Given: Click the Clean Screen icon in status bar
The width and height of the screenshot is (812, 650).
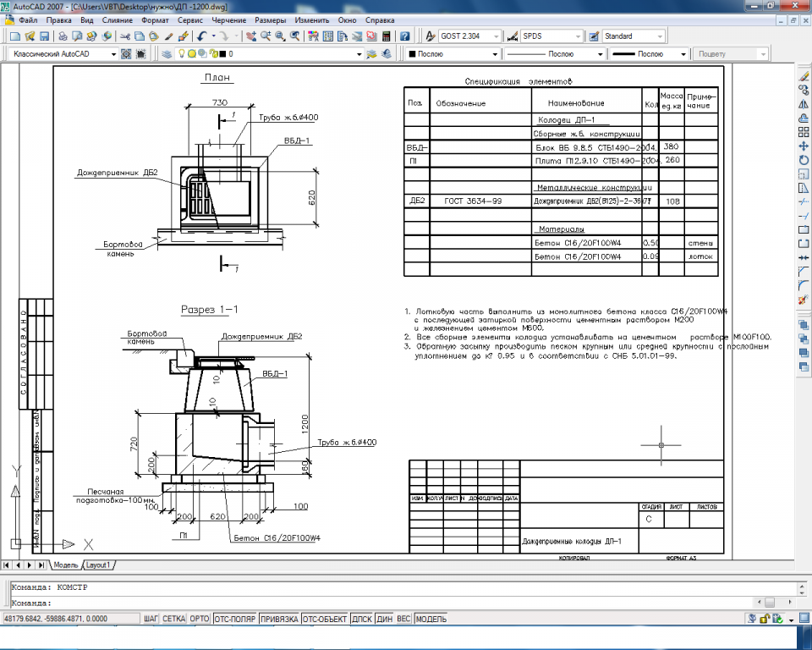Looking at the screenshot, I should coord(804,619).
